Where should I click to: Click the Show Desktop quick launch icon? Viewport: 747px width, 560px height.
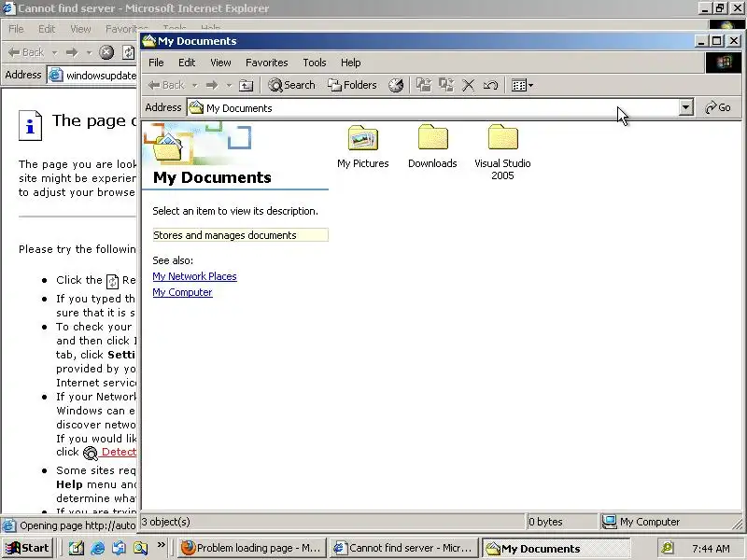click(x=77, y=548)
